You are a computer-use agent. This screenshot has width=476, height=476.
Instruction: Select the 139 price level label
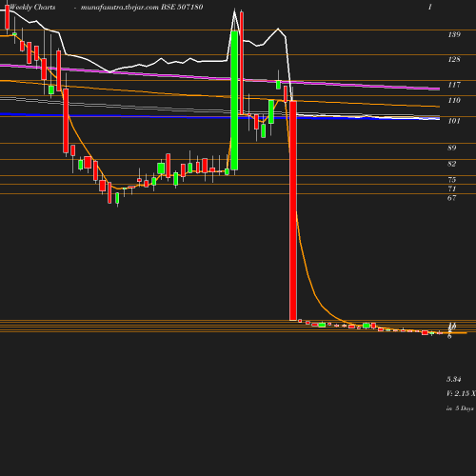click(x=454, y=34)
